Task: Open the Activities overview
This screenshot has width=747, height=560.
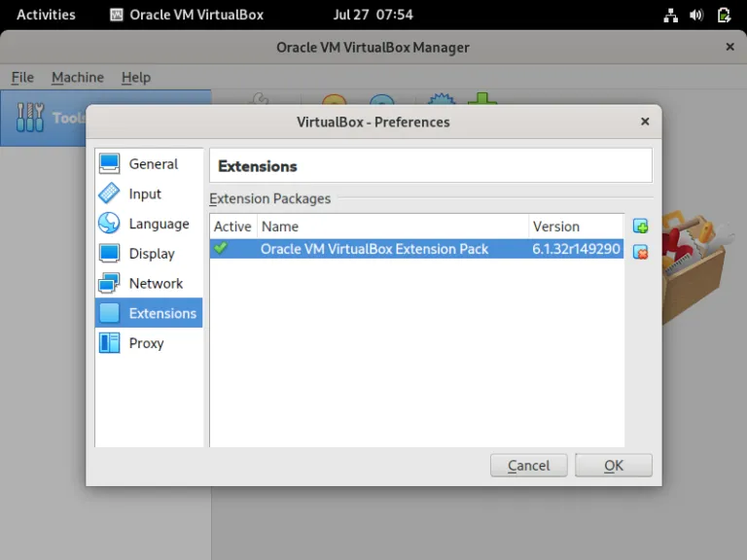Action: (47, 15)
